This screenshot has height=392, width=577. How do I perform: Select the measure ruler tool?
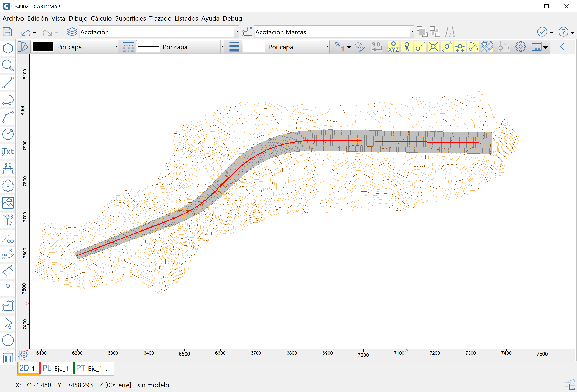click(x=8, y=271)
